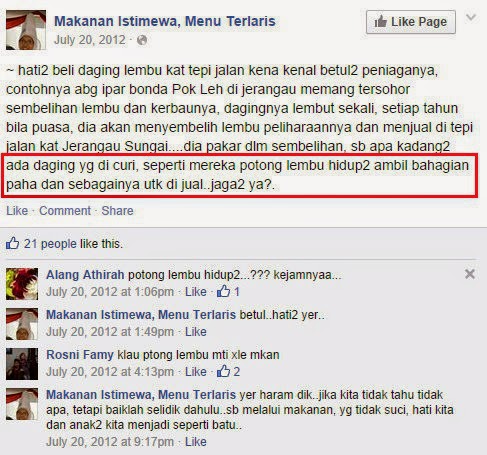
Task: Hide Alang Athirah's comment with X
Action: pos(470,274)
